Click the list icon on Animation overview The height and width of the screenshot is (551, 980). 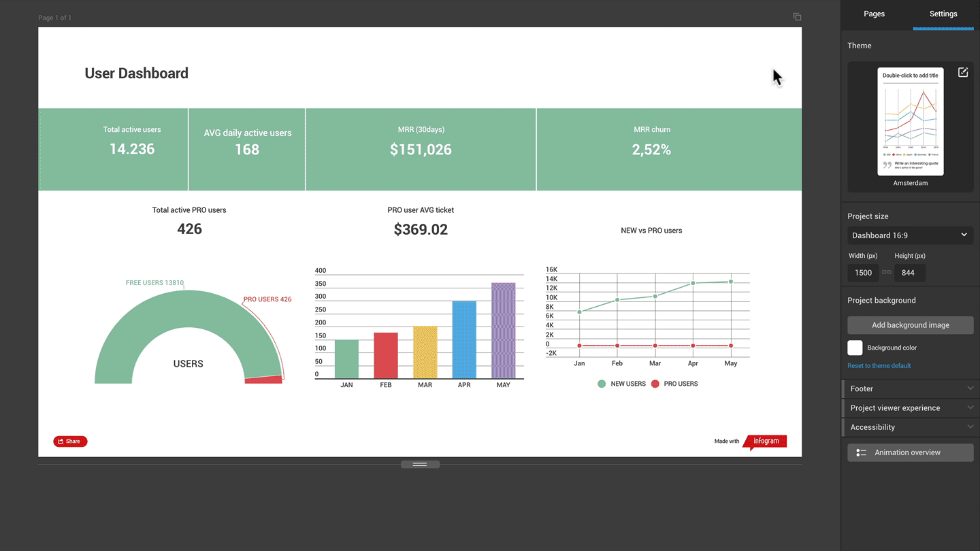tap(862, 452)
